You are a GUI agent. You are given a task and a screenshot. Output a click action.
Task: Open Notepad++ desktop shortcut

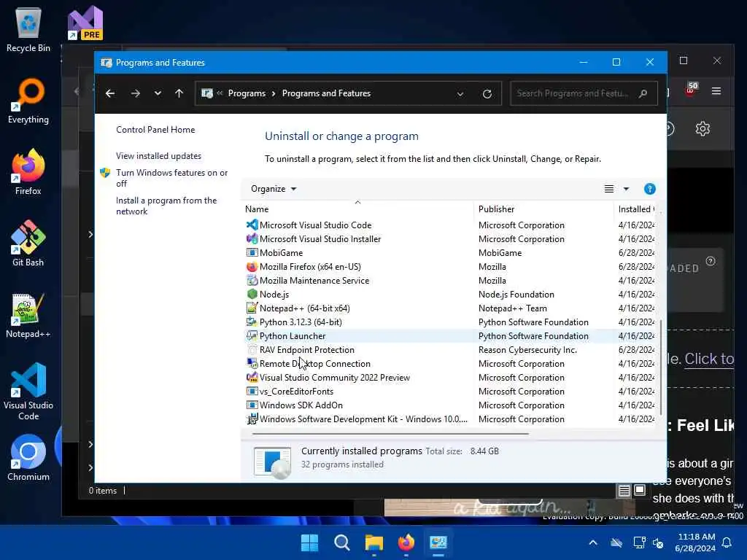coord(28,315)
